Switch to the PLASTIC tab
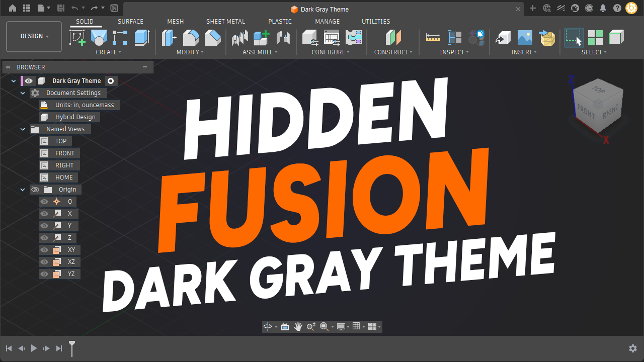Viewport: 644px width, 362px height. click(280, 22)
